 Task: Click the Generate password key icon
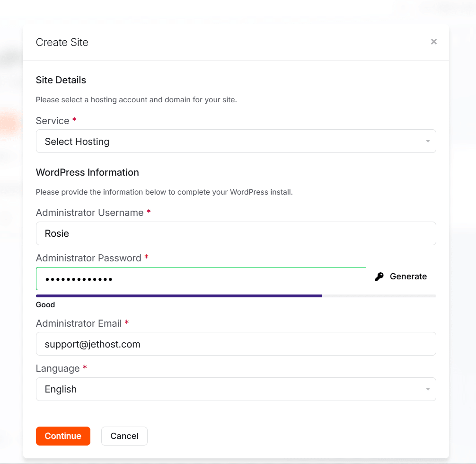[x=379, y=276]
